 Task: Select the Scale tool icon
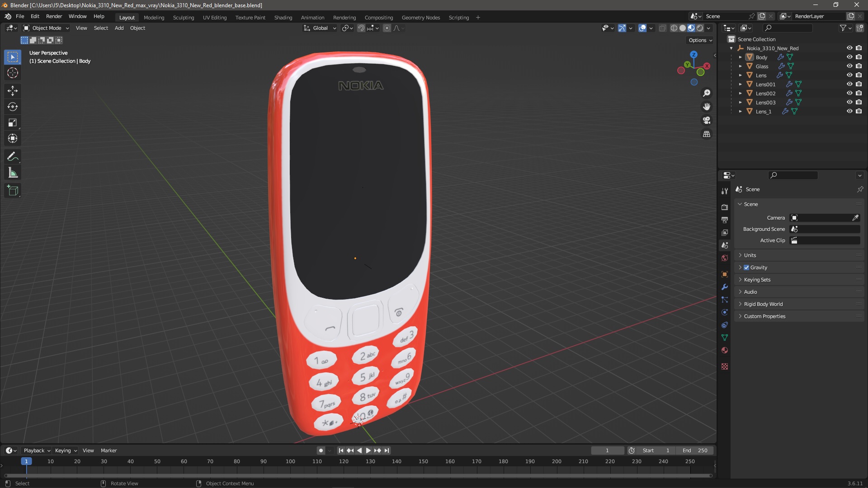[13, 122]
